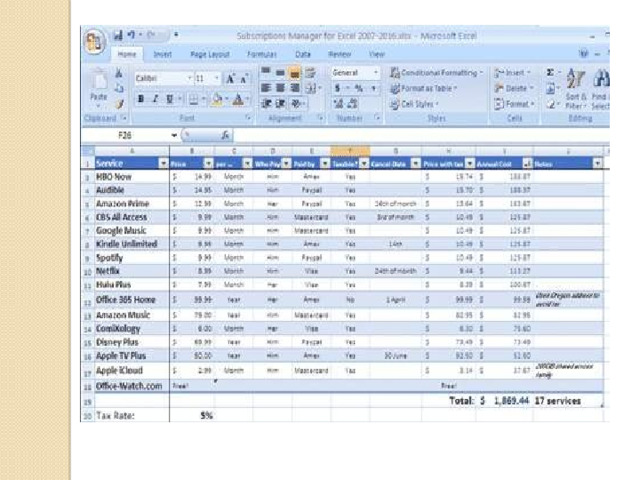Open the Price column filter arrow
640x480 pixels.
click(x=208, y=164)
